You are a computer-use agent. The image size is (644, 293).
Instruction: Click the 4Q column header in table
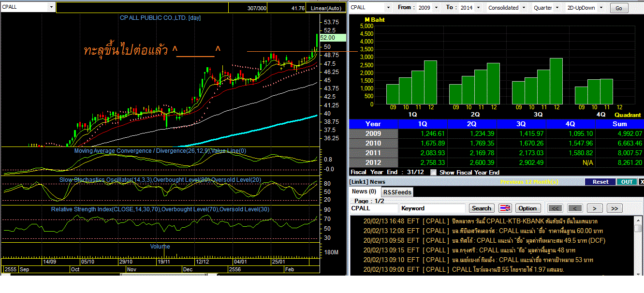571,124
